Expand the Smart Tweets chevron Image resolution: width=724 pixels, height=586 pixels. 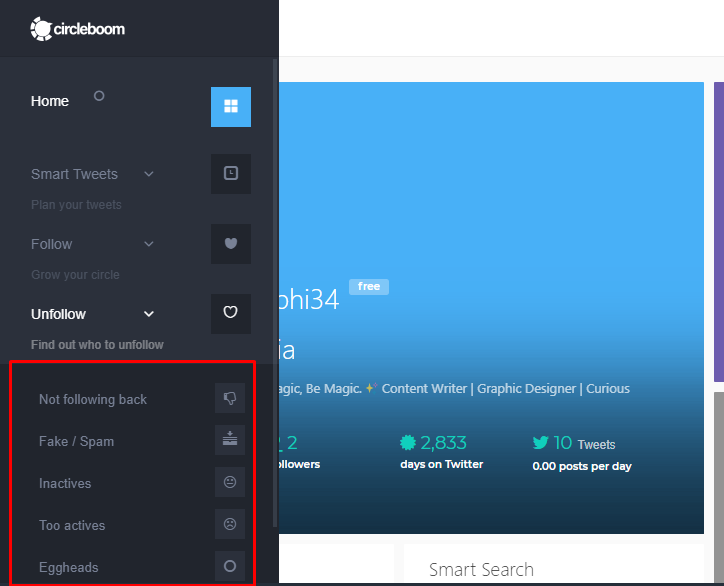click(x=149, y=174)
